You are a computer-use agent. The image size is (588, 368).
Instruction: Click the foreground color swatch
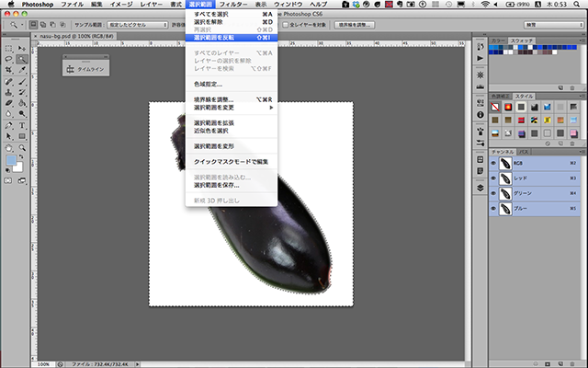coord(10,160)
